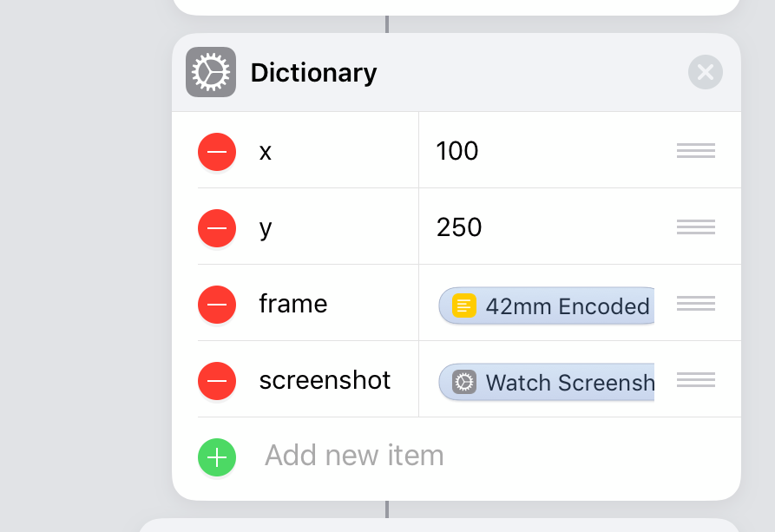Grab the reorder handle for frame row
This screenshot has width=775, height=532.
695,304
